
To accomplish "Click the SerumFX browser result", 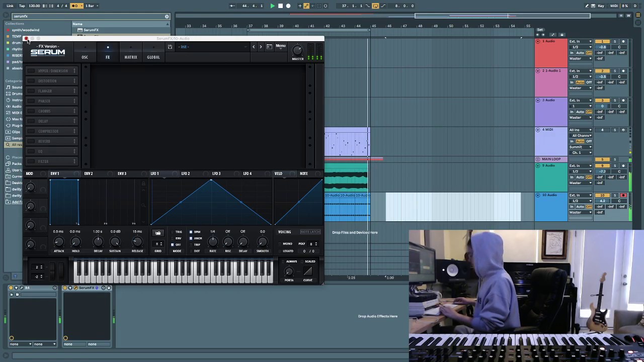I will (91, 30).
